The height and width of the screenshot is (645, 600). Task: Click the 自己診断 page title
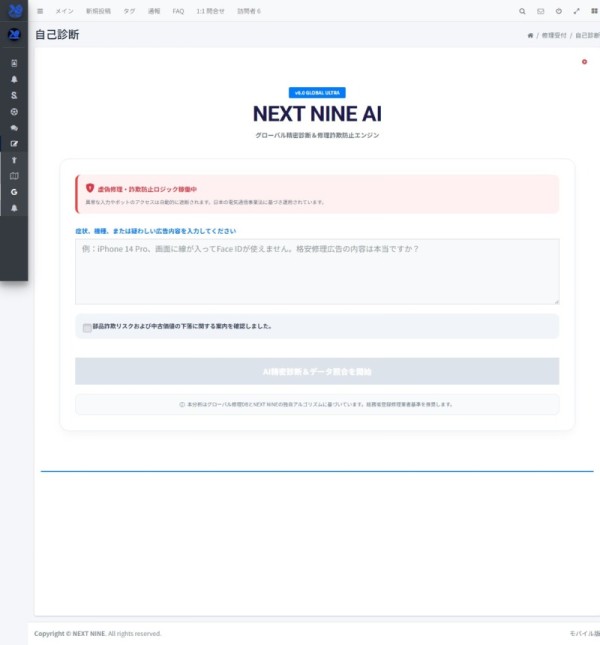[x=57, y=35]
